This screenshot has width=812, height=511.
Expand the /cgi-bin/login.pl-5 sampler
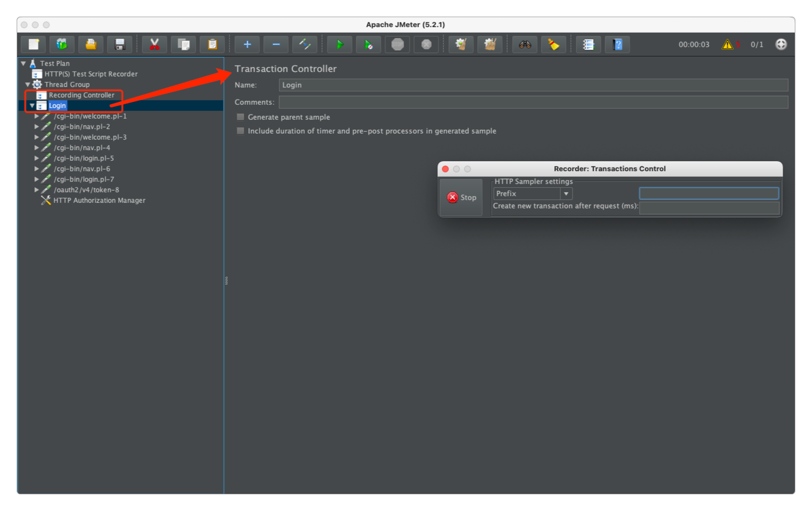37,159
